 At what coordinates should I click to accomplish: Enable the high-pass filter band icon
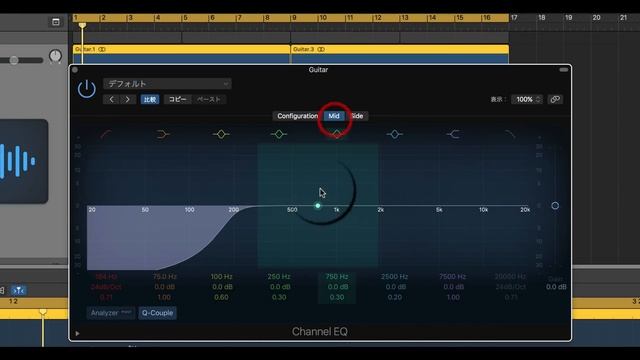(x=106, y=134)
